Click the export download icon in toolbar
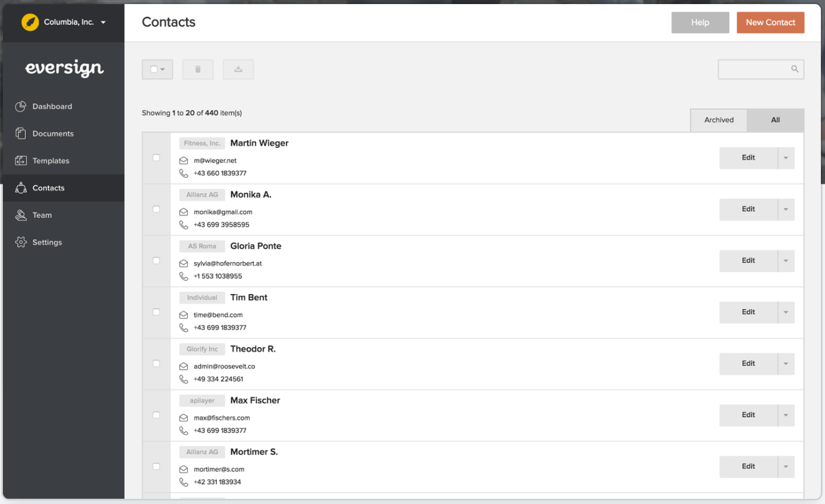The height and width of the screenshot is (504, 825). click(x=238, y=69)
